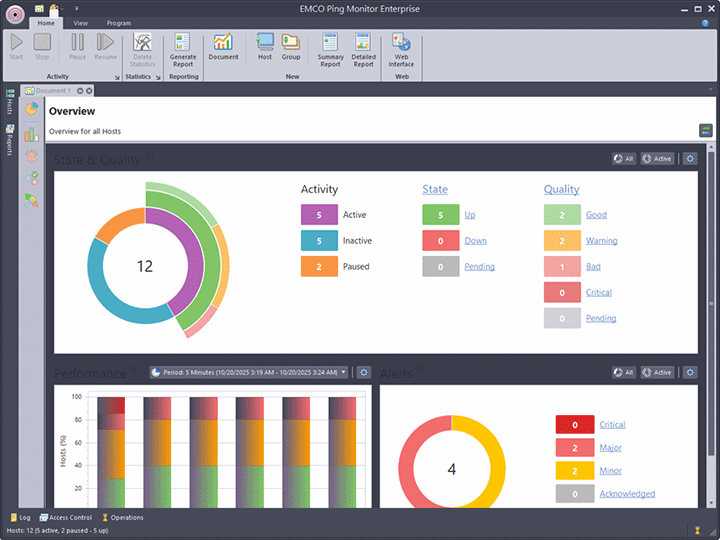Switch to the Program ribbon tab
Viewport: 720px width, 540px height.
(119, 23)
